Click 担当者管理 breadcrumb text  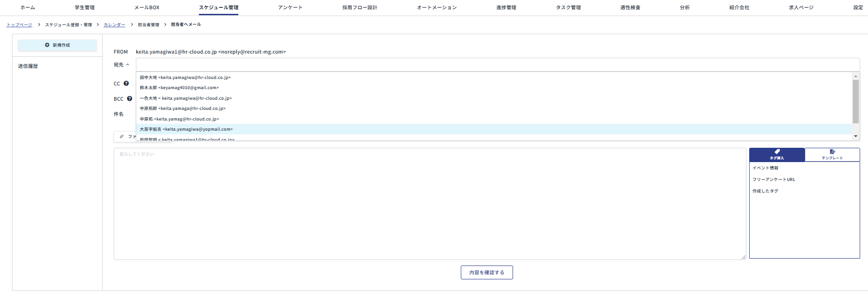pyautogui.click(x=148, y=24)
